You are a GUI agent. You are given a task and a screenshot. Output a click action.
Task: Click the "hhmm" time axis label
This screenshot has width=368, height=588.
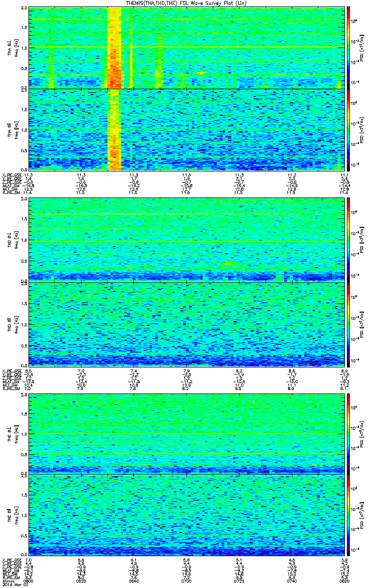[x=8, y=581]
